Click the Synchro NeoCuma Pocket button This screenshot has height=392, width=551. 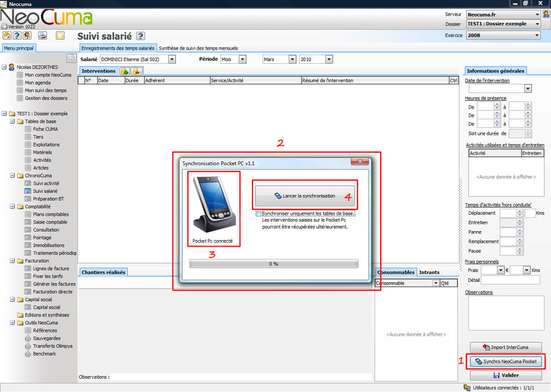coord(506,361)
